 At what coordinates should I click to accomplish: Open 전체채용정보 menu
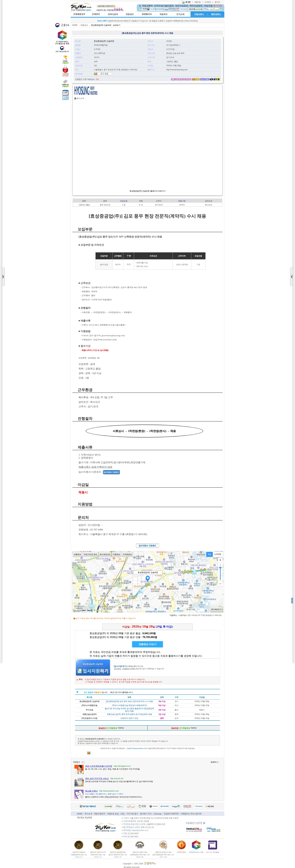[x=79, y=14]
